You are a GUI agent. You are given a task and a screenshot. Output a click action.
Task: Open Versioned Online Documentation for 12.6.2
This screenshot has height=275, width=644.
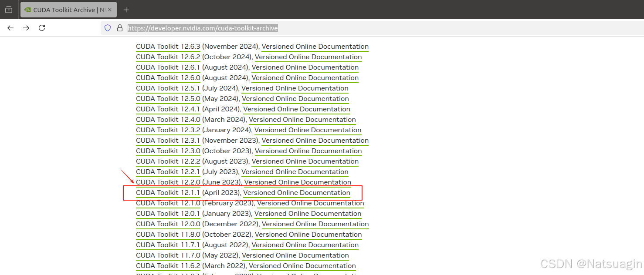click(308, 57)
